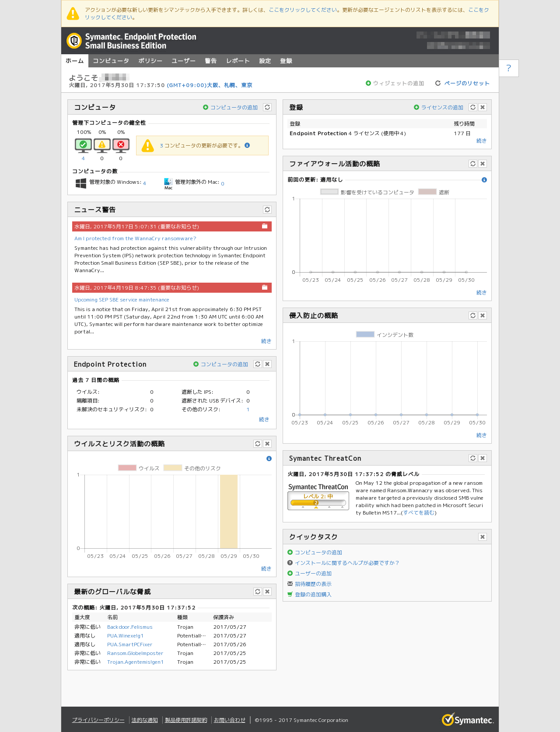This screenshot has width=560, height=732.
Task: Click ページのリセット link
Action: click(467, 83)
